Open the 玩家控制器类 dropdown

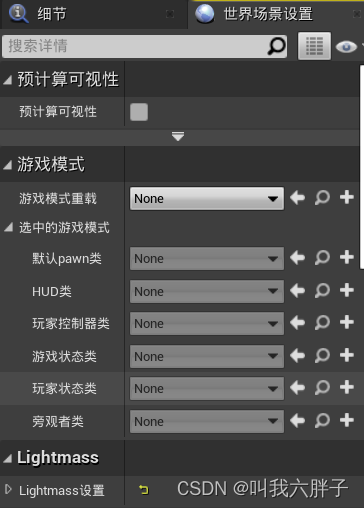(207, 324)
